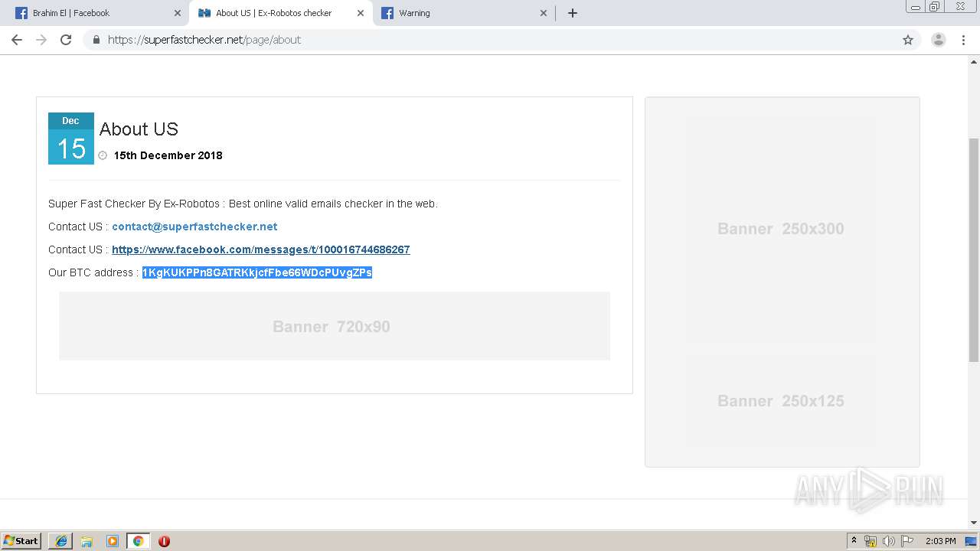Minimize the Chrome window
The image size is (980, 551).
[916, 7]
